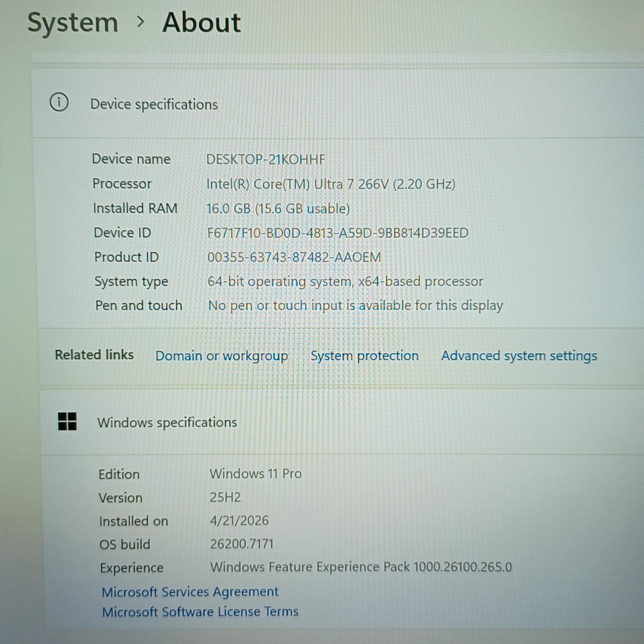The height and width of the screenshot is (644, 644).
Task: Open Domain or workgroup link
Action: (x=222, y=356)
